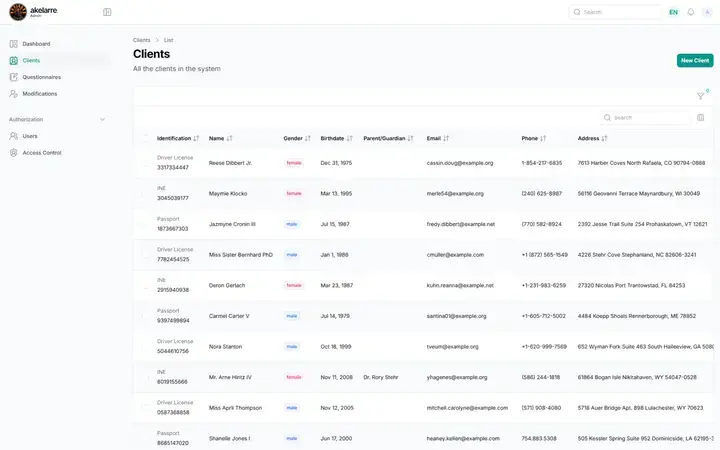
Task: Open user avatar menu in top bar
Action: coord(707,12)
